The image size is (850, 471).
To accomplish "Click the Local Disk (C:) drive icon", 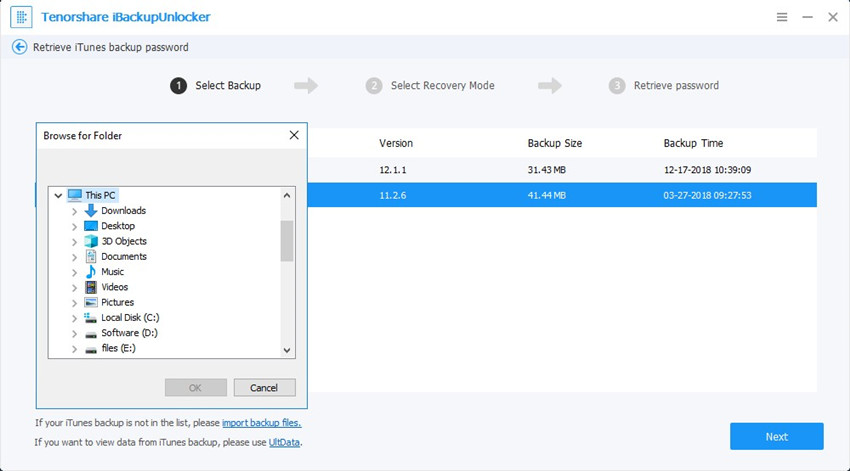I will (91, 318).
